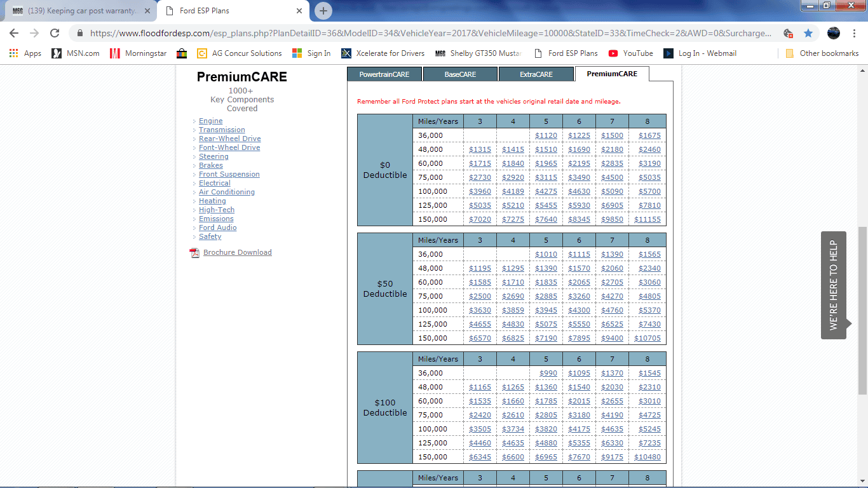Open the Rear-Wheel Drive link
The image size is (868, 488).
229,139
